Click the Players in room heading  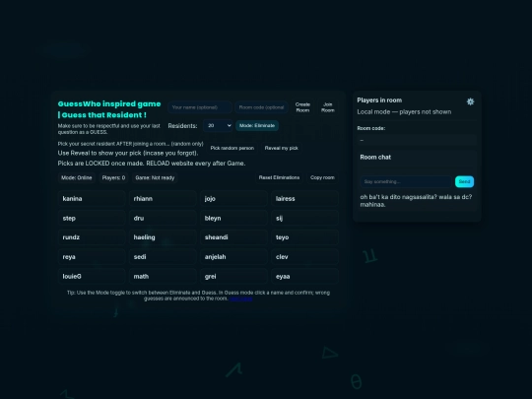[379, 100]
